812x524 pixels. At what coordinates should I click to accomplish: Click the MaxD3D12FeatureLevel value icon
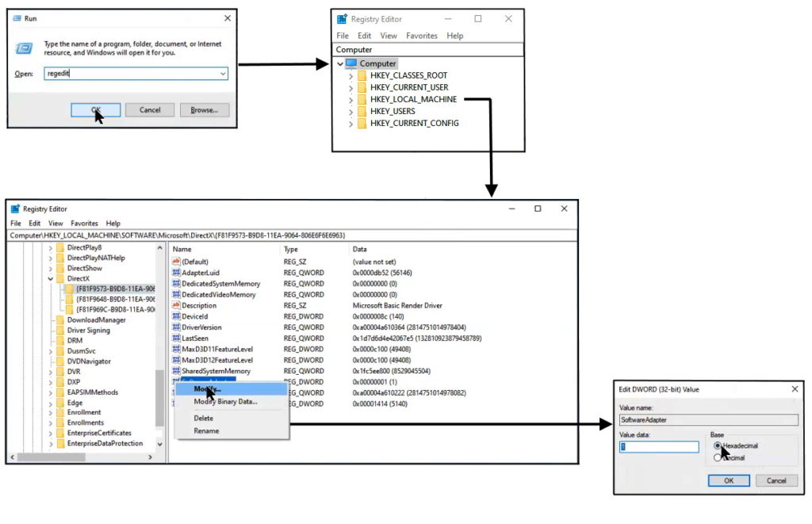[x=176, y=359]
